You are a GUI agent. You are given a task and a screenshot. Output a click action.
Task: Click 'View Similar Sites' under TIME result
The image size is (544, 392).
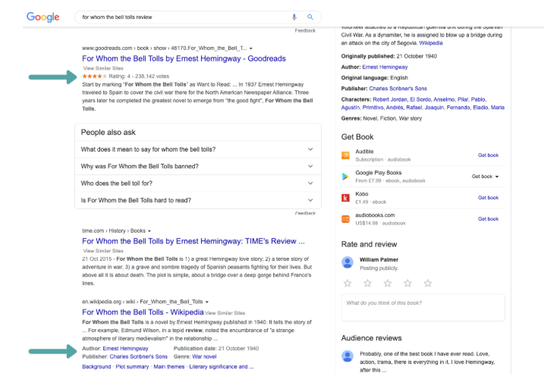(x=103, y=251)
